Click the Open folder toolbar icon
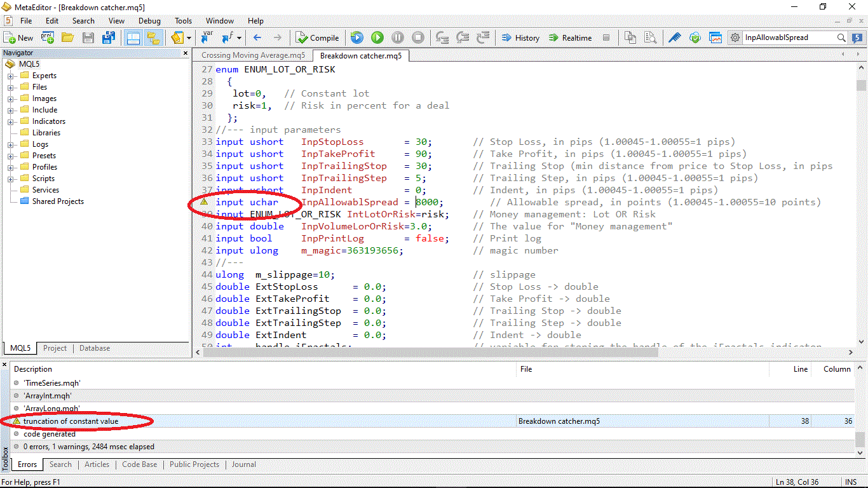Screen dimensions: 868x488 (x=67, y=38)
